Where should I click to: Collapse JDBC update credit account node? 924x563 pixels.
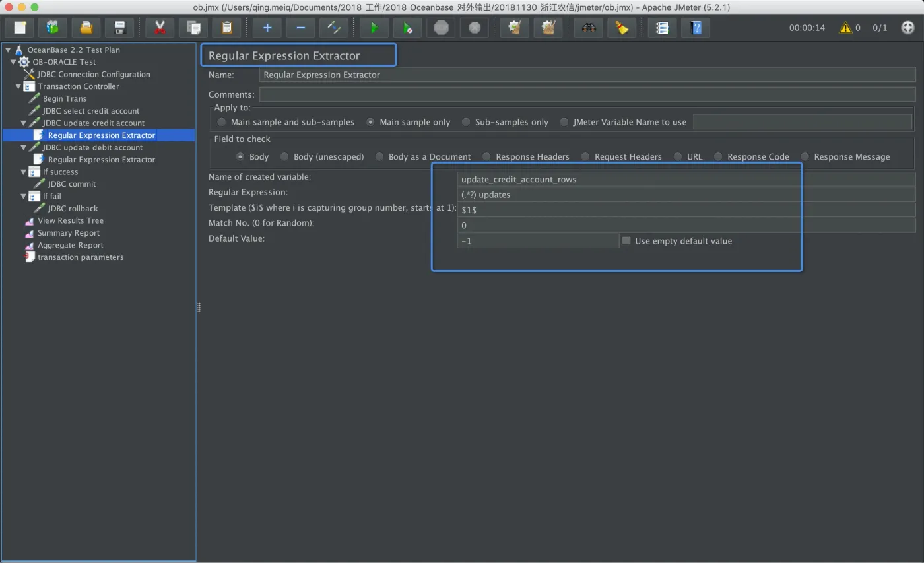click(24, 123)
